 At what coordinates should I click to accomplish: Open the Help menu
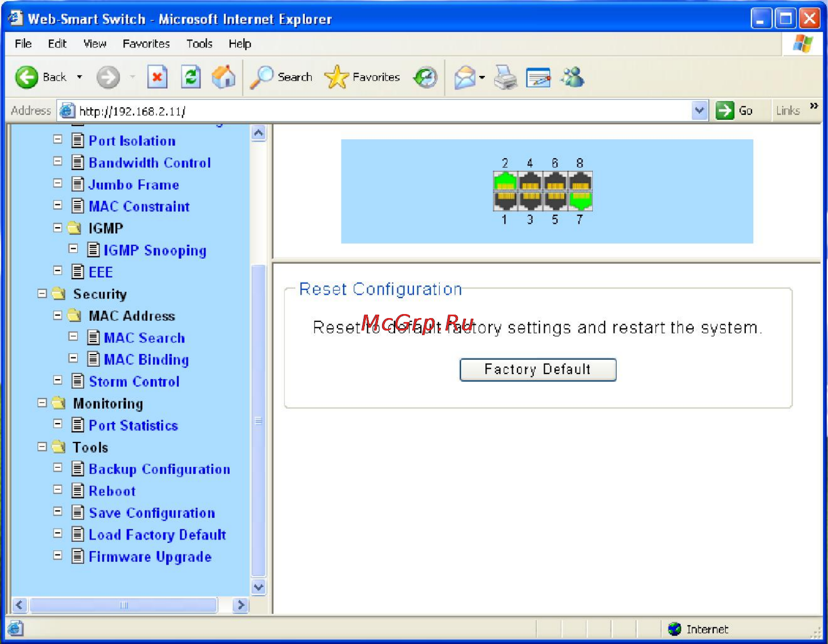coord(240,43)
